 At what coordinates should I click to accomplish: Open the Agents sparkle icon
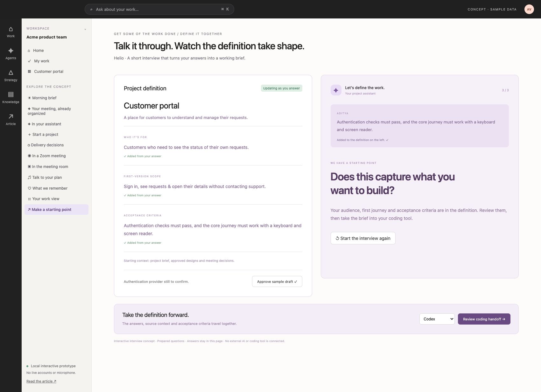pos(11,51)
